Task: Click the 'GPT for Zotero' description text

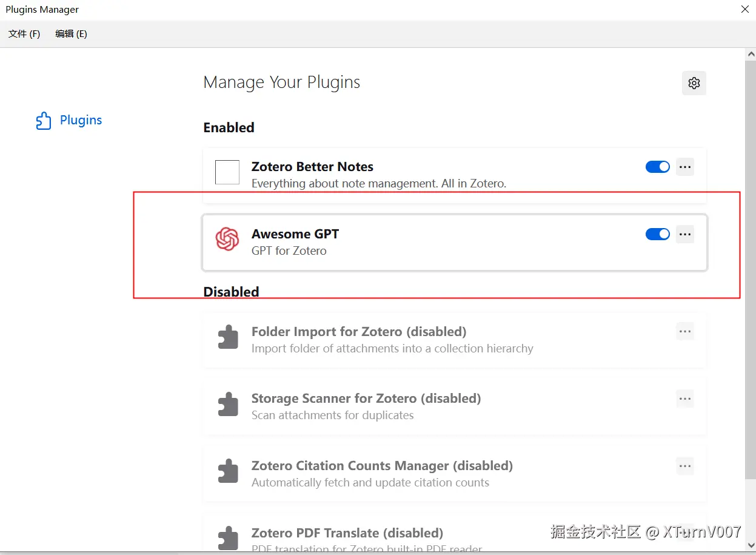Action: click(289, 251)
